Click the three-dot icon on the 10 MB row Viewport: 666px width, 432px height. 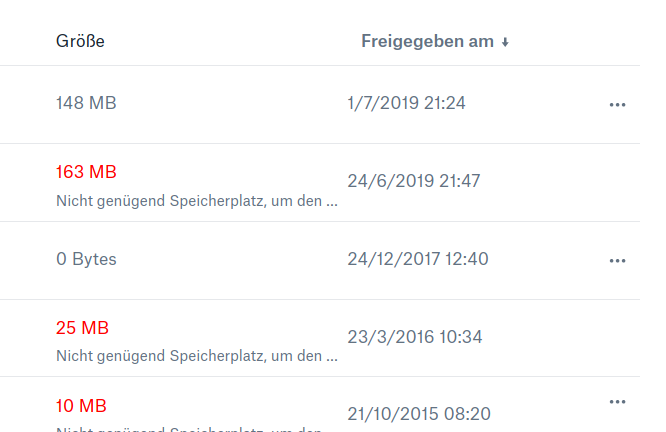coord(617,402)
